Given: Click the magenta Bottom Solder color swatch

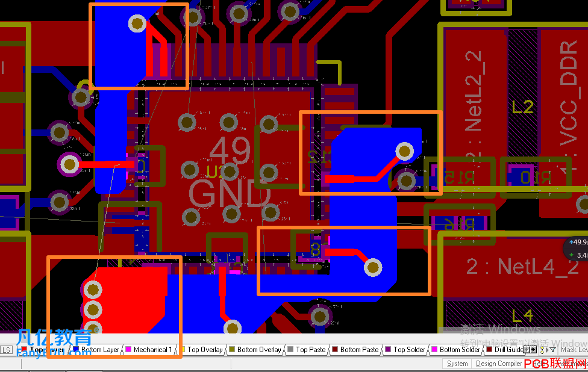Looking at the screenshot, I should (x=434, y=350).
